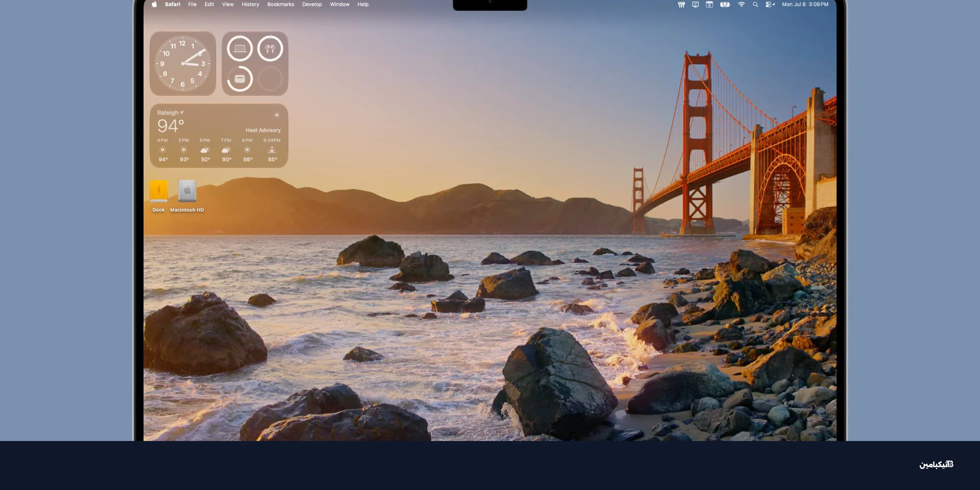Click the 7PM partly cloudy icon
Screen dimensions: 980x490
(226, 150)
